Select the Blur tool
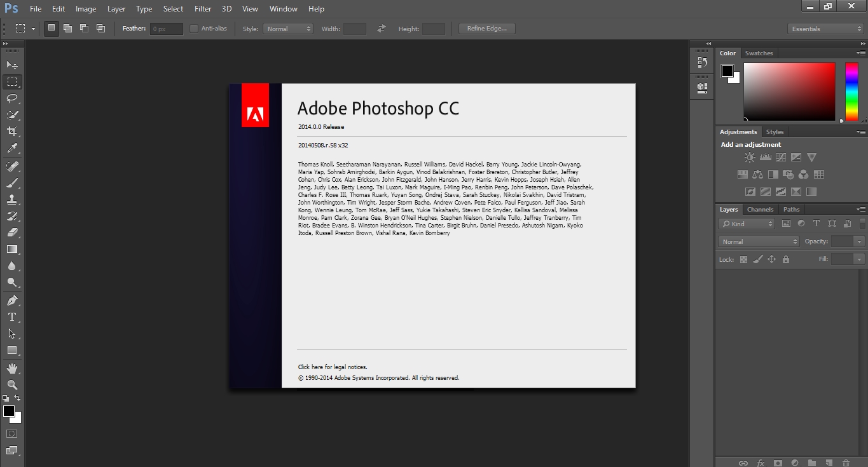 [12, 266]
